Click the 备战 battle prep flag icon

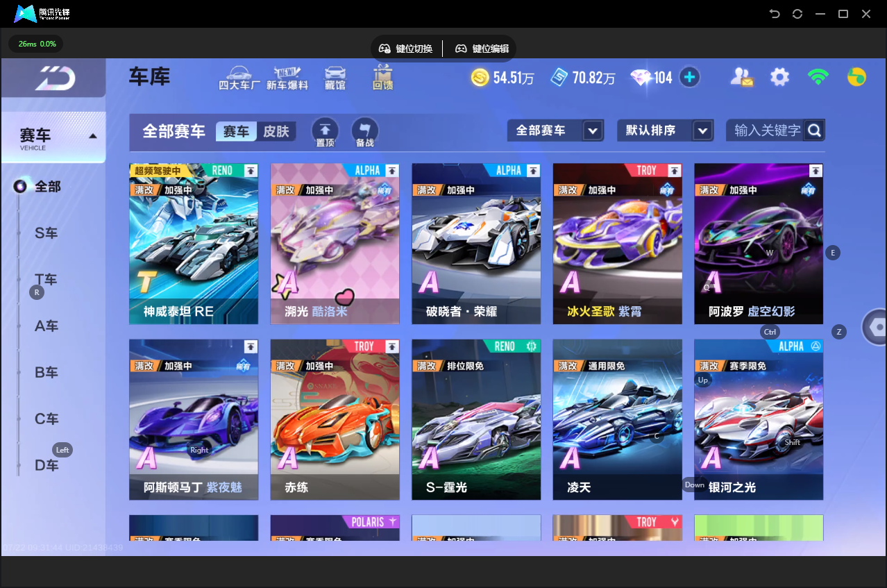[365, 132]
